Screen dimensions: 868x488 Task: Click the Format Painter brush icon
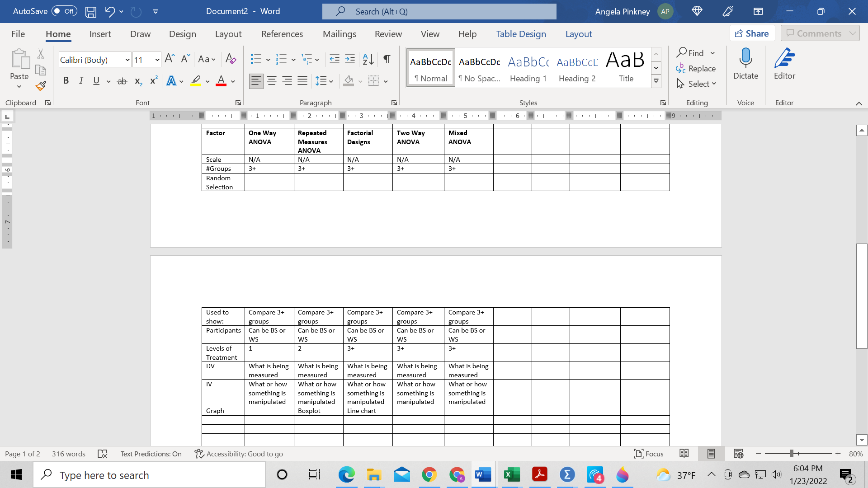click(x=41, y=86)
